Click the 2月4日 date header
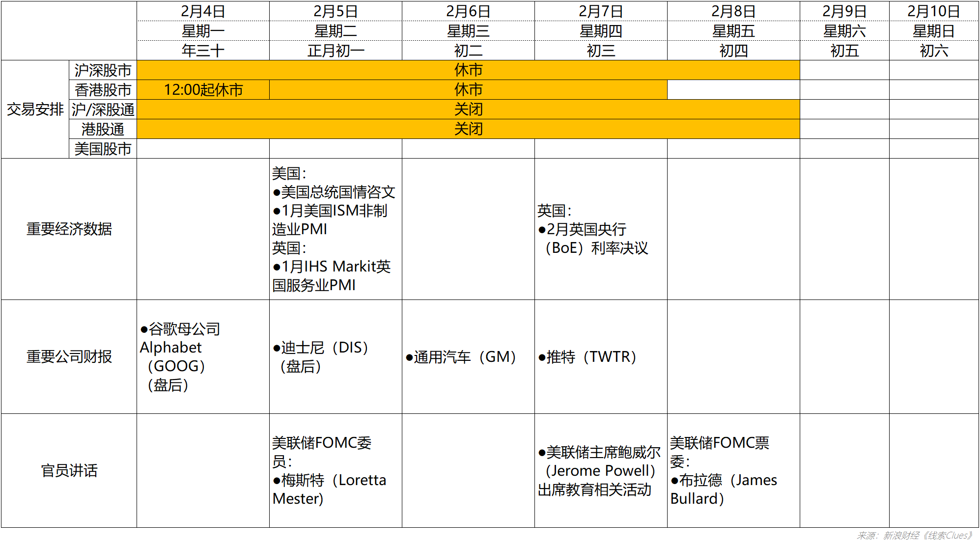Viewport: 980px width, 543px height. click(203, 11)
